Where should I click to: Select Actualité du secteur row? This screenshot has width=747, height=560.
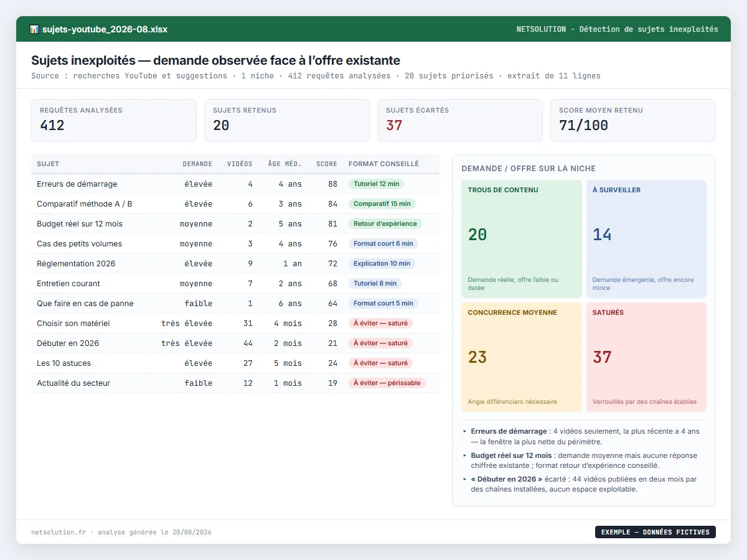pos(235,383)
